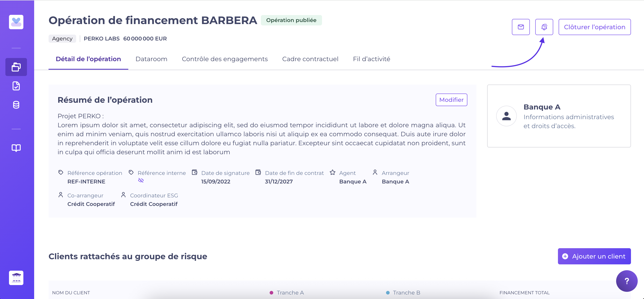Click the pink Tranche A color dot
This screenshot has height=299, width=644.
[271, 292]
